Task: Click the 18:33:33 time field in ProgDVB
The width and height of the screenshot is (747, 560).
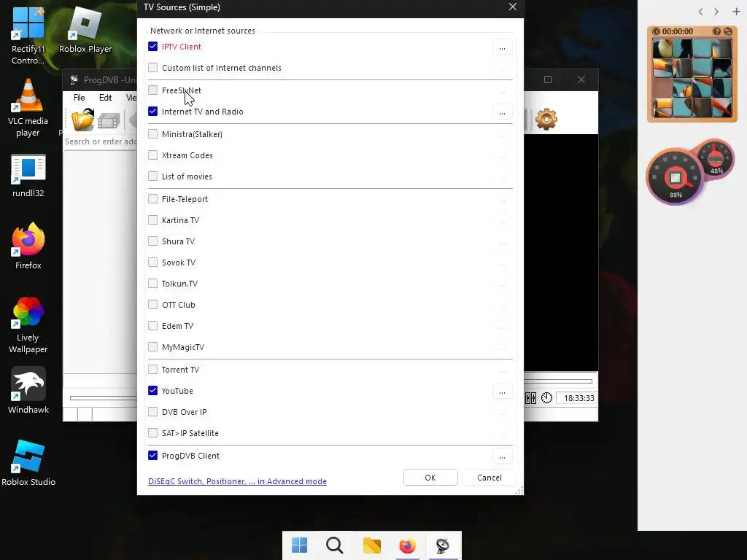Action: [576, 398]
